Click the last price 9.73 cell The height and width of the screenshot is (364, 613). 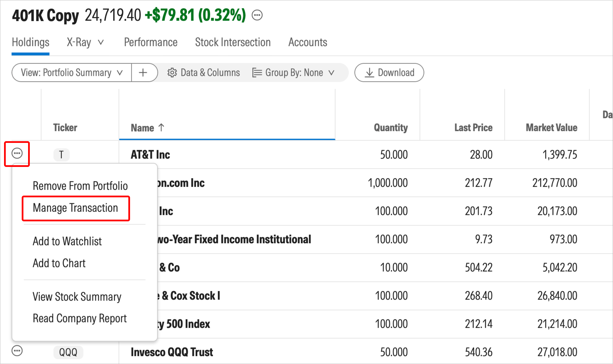pos(484,239)
